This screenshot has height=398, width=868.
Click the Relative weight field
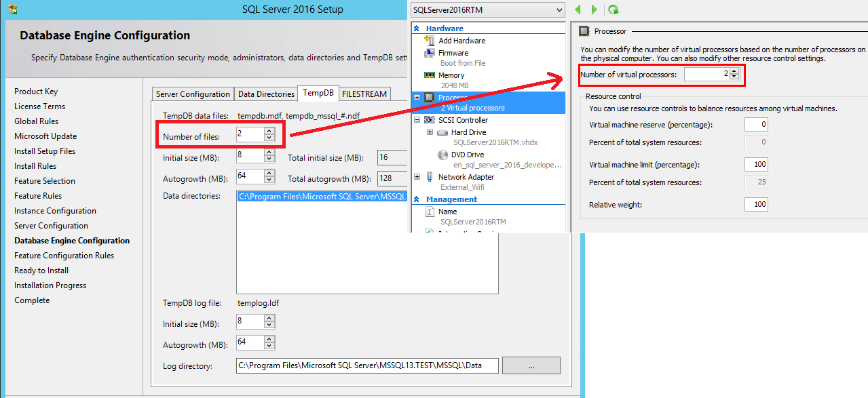(x=756, y=204)
